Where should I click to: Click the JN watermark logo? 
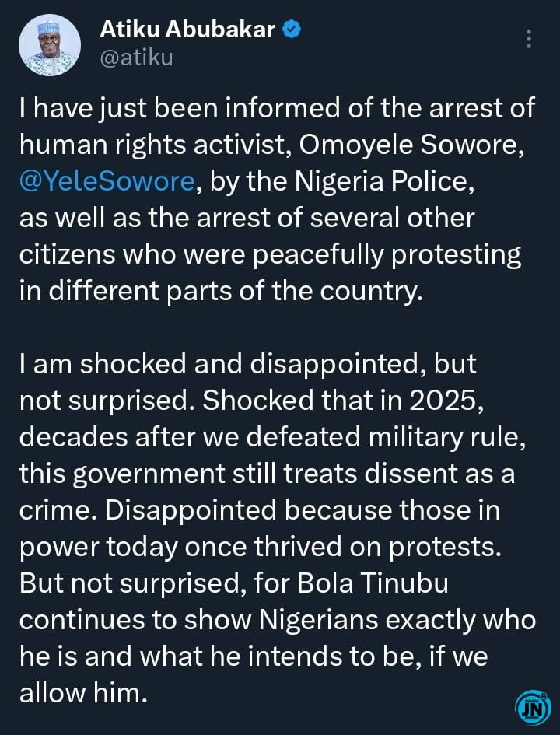(x=533, y=707)
